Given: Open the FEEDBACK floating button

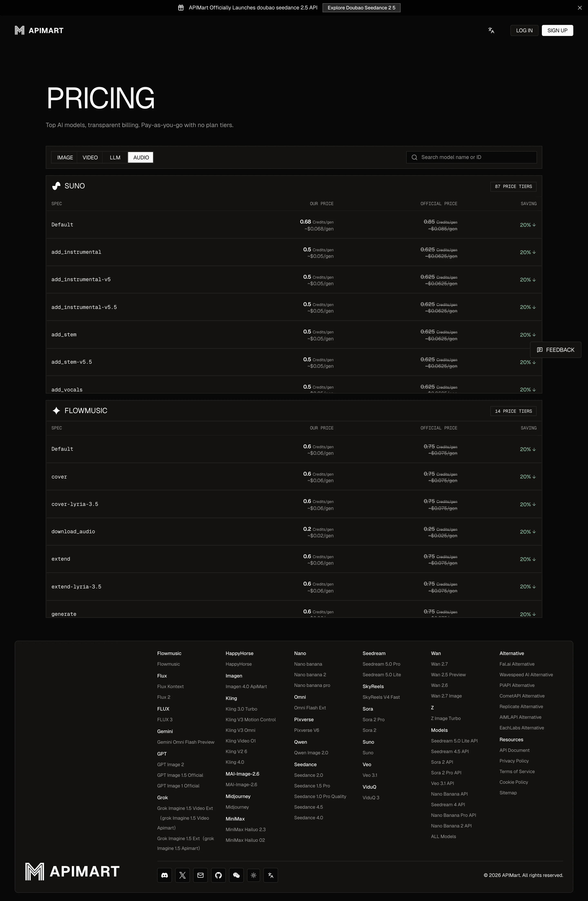Looking at the screenshot, I should click(x=556, y=350).
